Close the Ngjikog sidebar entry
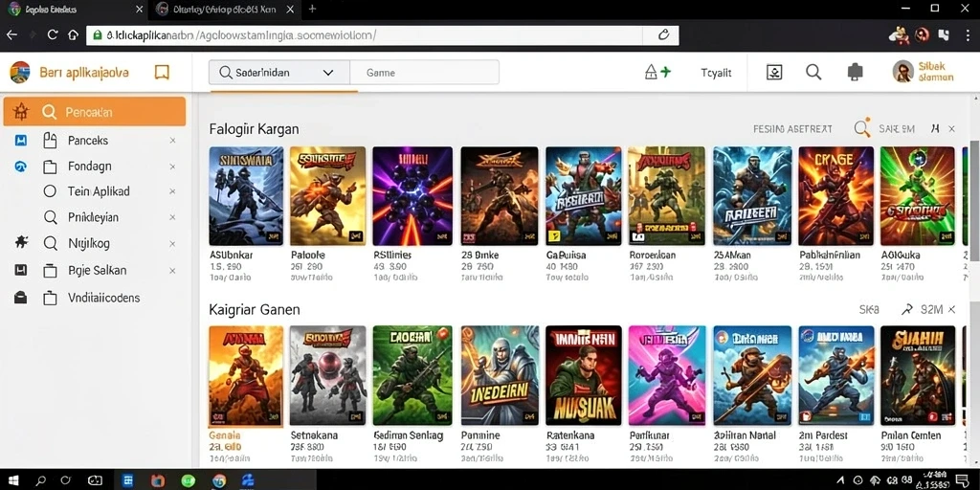Screen dimensions: 980x490 coord(172,244)
